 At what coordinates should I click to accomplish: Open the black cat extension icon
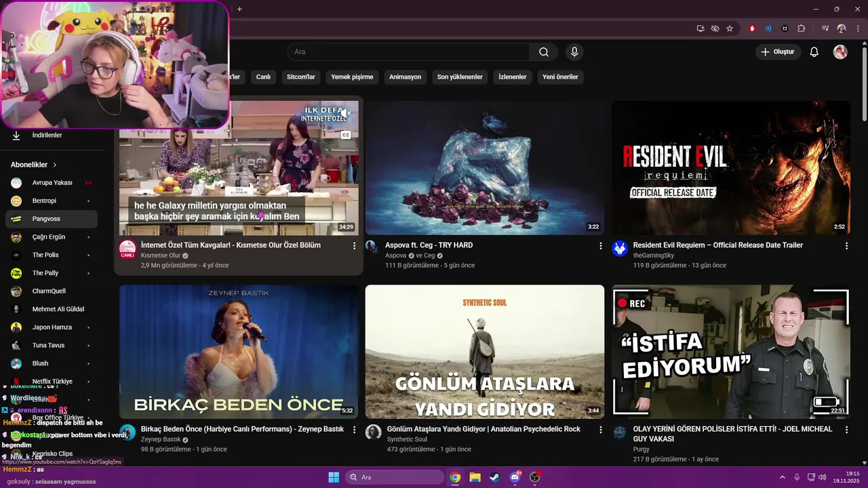tap(785, 28)
